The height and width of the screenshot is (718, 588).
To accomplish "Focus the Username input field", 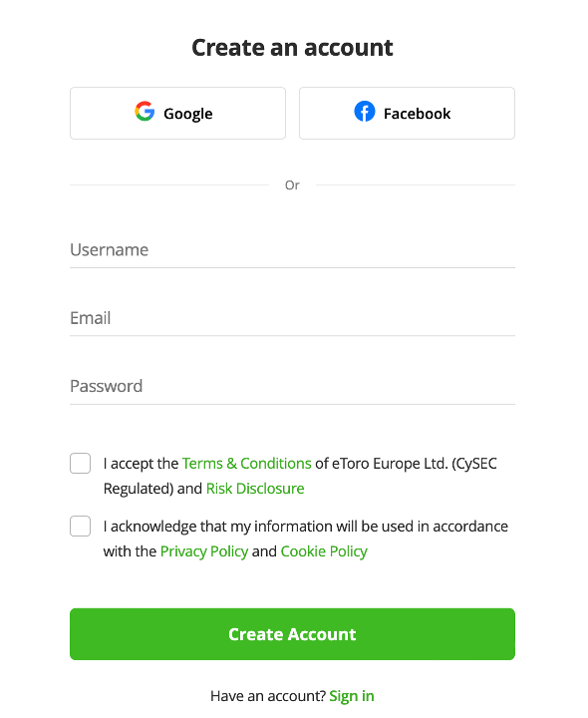I will tap(292, 250).
